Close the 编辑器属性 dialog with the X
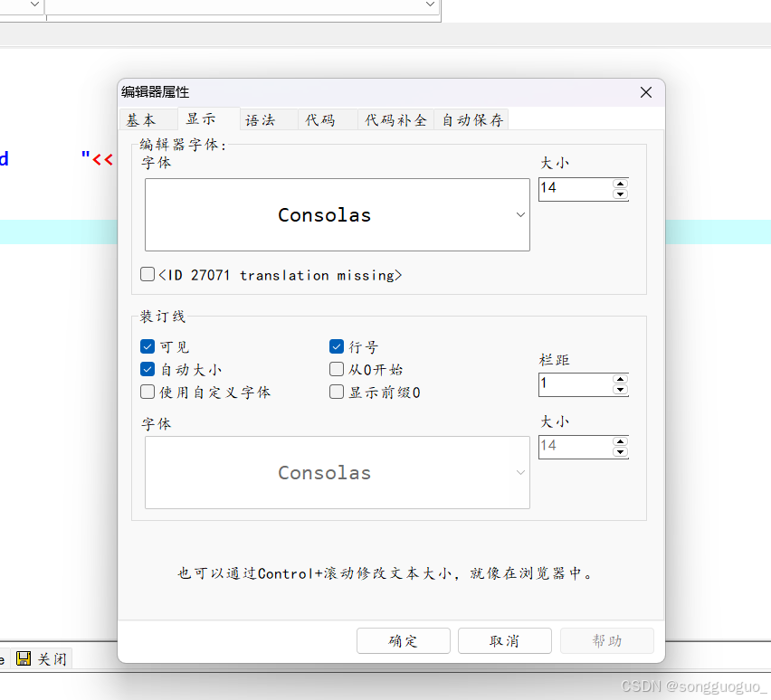Viewport: 771px width, 700px height. 646,92
